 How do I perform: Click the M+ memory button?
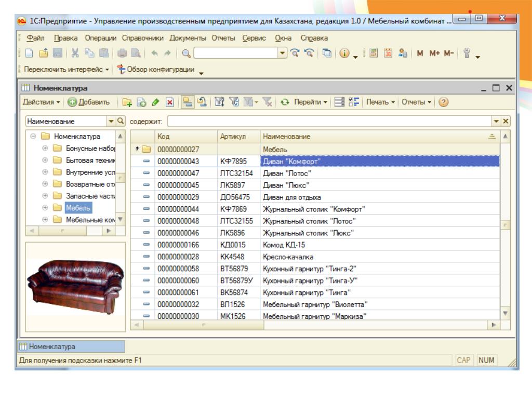pyautogui.click(x=435, y=54)
